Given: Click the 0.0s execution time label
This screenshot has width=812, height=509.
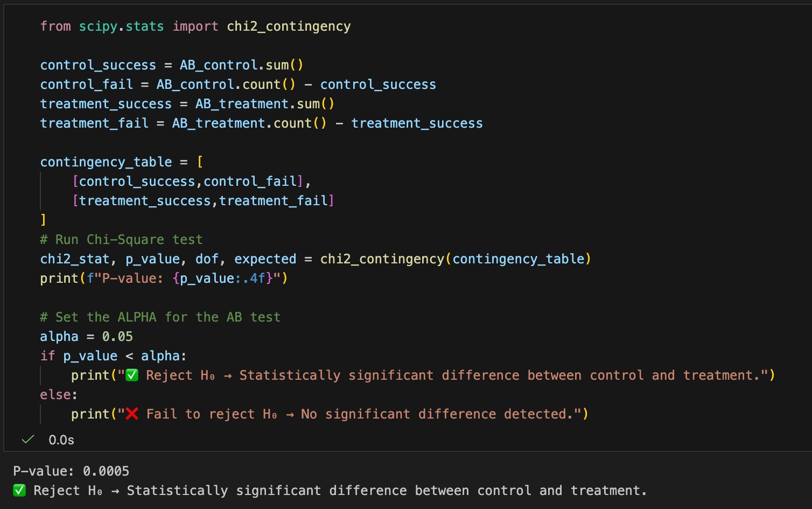Looking at the screenshot, I should (x=61, y=440).
